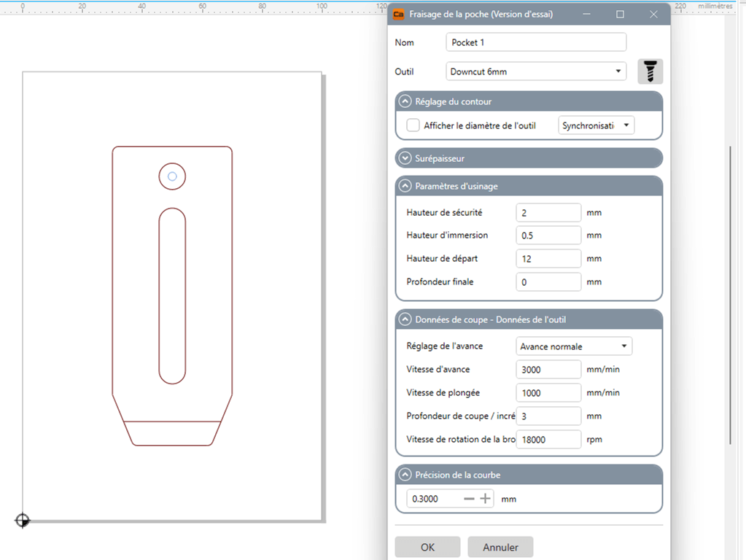Click the chevron on the Surépaisseur header
The height and width of the screenshot is (560, 746).
pyautogui.click(x=405, y=157)
